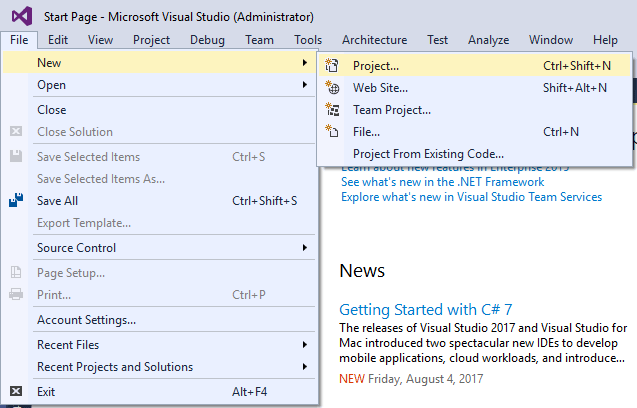Open Explore Visual Studio Team Services link
Image resolution: width=637 pixels, height=408 pixels.
pyautogui.click(x=471, y=197)
